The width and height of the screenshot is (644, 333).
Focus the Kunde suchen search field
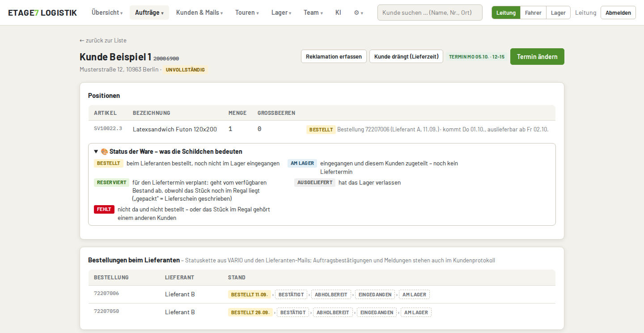(x=430, y=13)
